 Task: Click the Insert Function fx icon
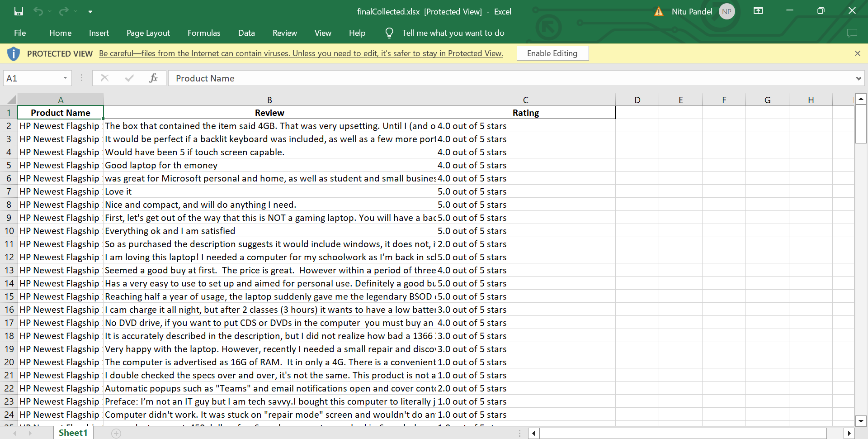(x=154, y=78)
